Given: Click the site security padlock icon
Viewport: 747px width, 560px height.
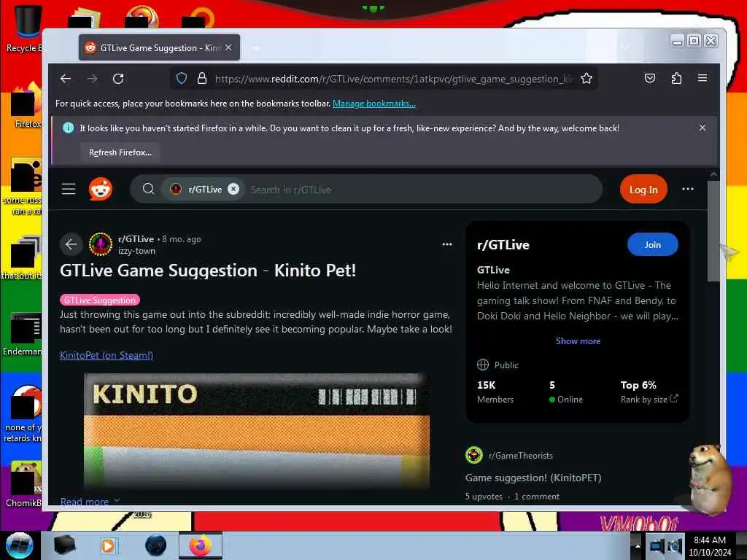Looking at the screenshot, I should point(202,79).
